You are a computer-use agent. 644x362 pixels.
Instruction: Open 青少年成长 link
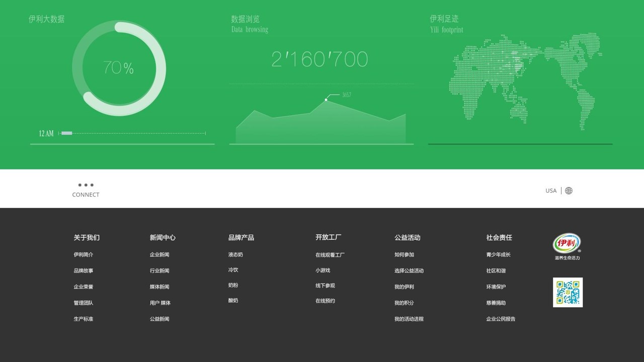[x=498, y=254]
